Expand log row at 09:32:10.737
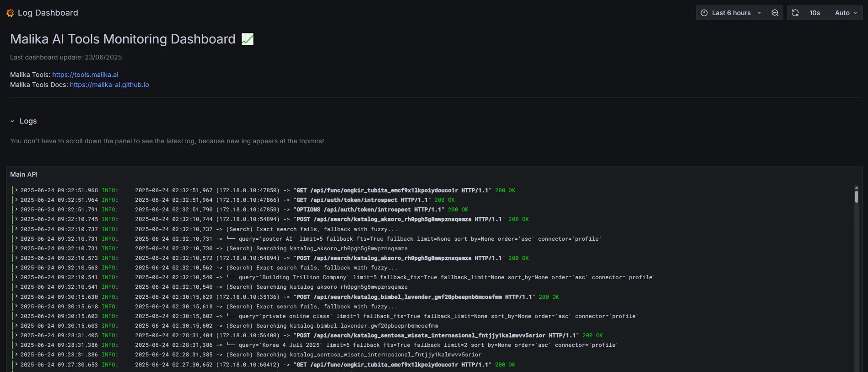Viewport: 868px width, 372px height. click(16, 229)
